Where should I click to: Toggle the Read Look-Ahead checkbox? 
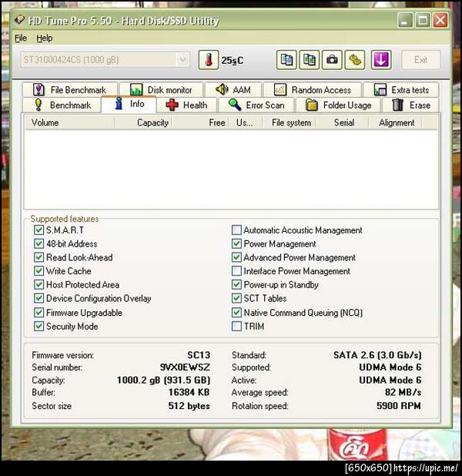pyautogui.click(x=38, y=257)
